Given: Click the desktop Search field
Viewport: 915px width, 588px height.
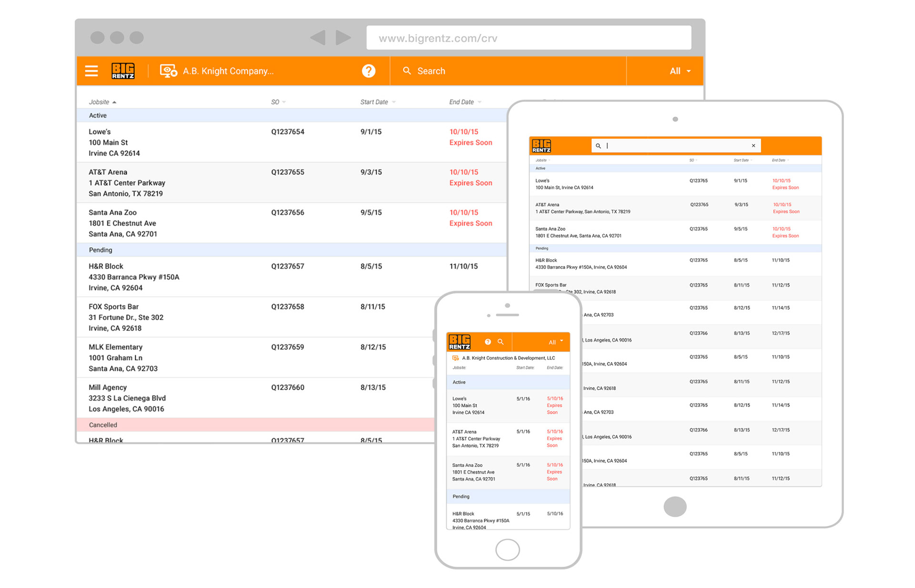Looking at the screenshot, I should pos(508,71).
